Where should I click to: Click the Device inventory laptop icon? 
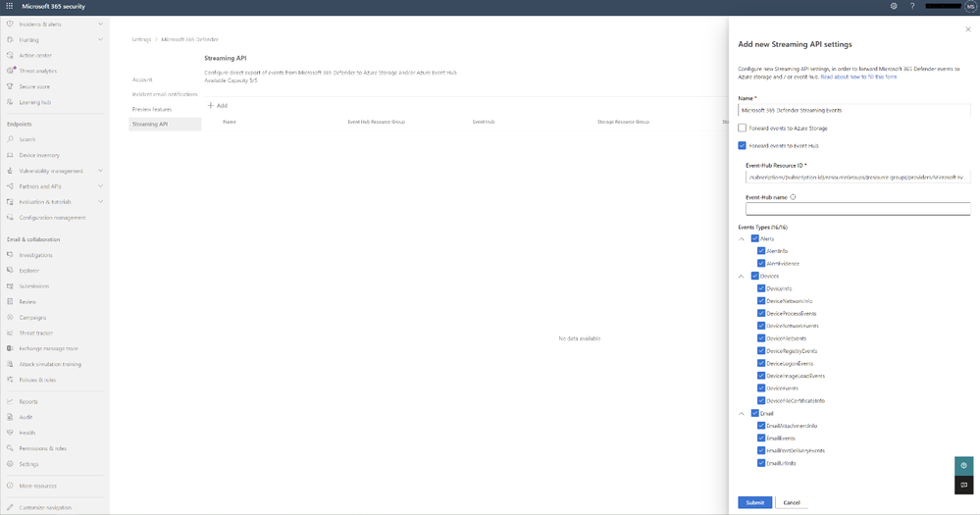(x=10, y=155)
